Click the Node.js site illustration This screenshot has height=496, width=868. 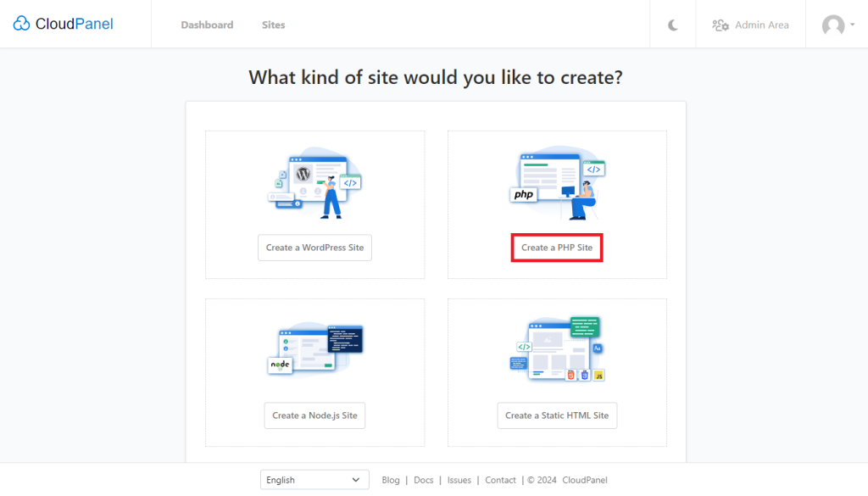tap(315, 350)
